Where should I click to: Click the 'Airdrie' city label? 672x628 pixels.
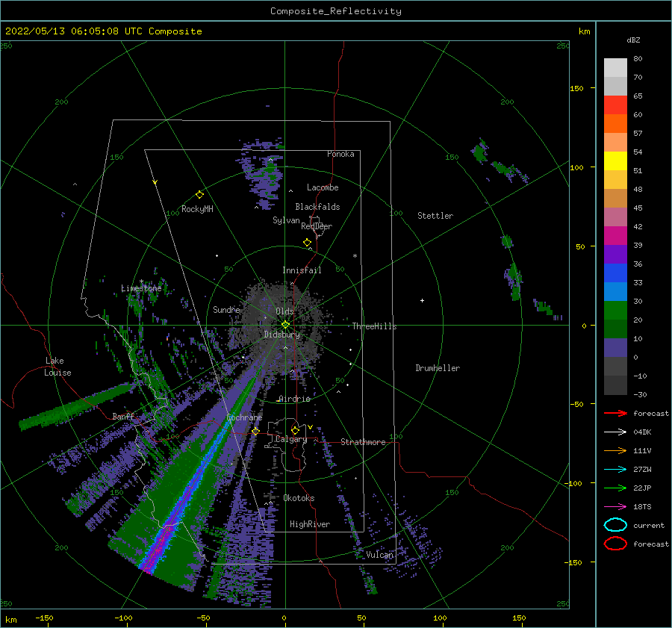pyautogui.click(x=294, y=399)
